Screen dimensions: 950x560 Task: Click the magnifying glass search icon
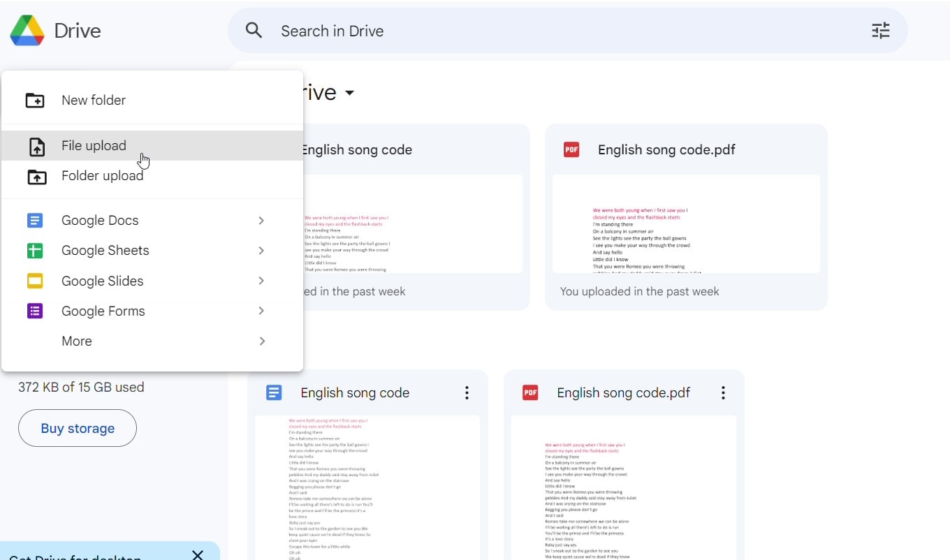click(254, 31)
